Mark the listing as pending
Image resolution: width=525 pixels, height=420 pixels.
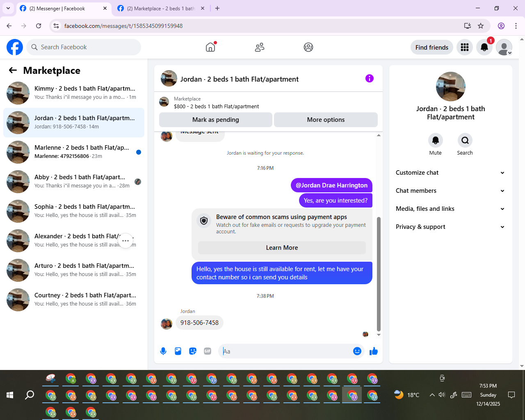[216, 120]
